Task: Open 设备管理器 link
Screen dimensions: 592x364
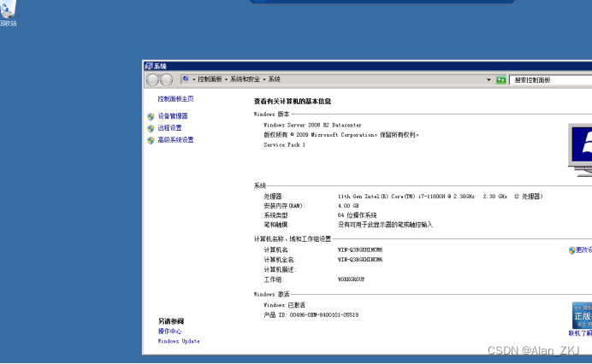Action: (x=173, y=116)
